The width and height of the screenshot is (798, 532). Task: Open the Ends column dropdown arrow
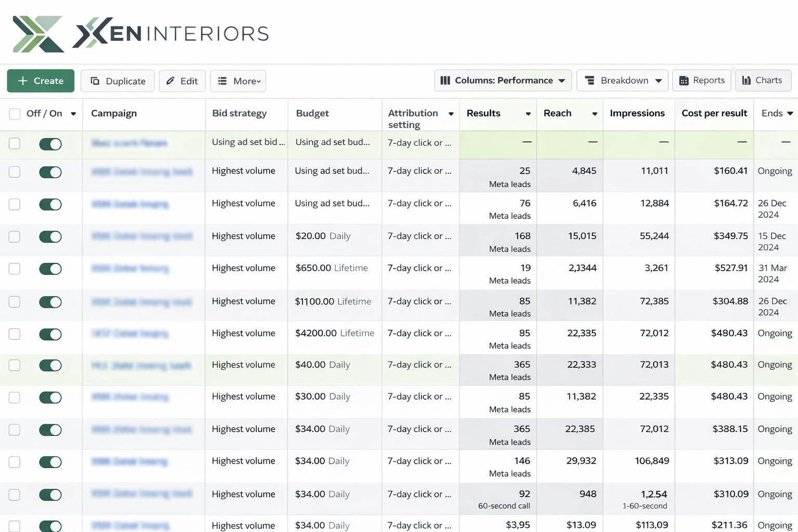click(790, 114)
